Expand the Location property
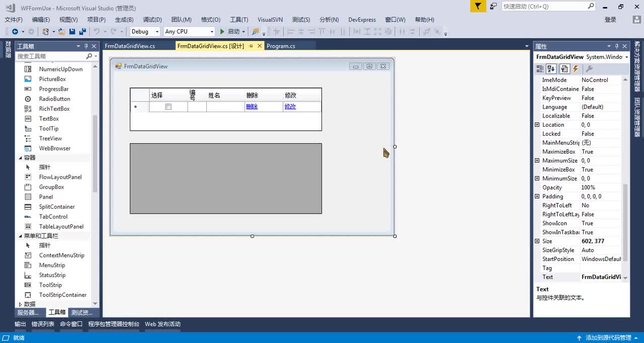Viewport: 644px width, 343px height. click(x=537, y=125)
